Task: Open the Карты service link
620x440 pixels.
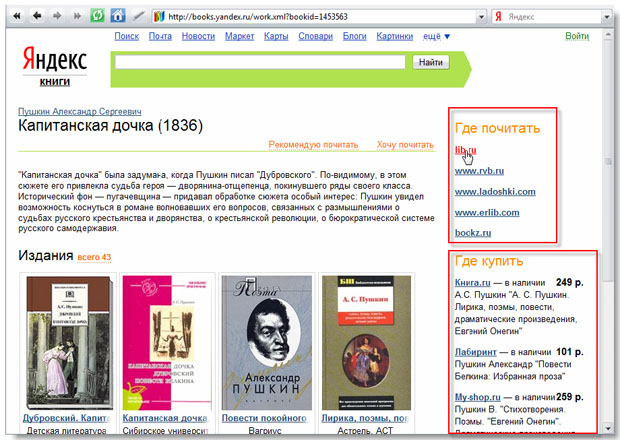Action: pyautogui.click(x=276, y=36)
